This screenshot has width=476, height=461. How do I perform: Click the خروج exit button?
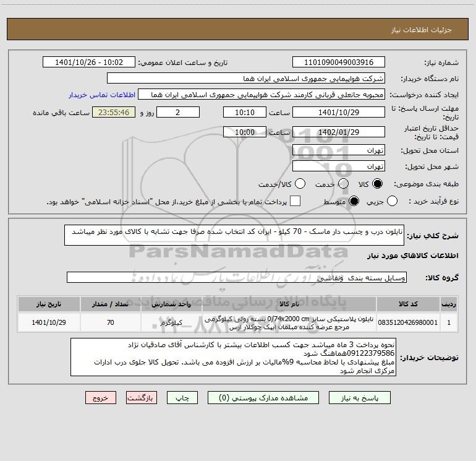click(101, 398)
